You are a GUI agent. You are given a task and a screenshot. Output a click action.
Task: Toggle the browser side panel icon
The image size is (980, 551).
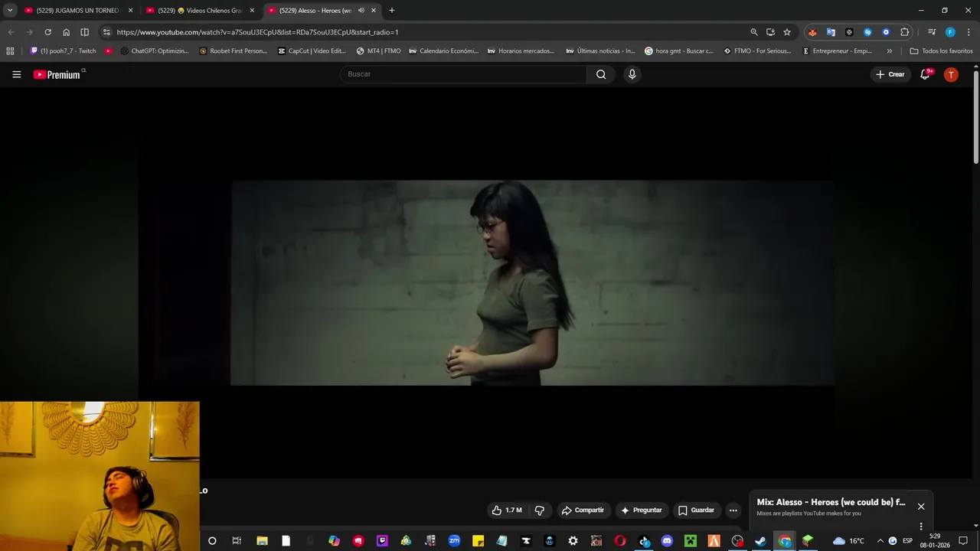click(84, 32)
